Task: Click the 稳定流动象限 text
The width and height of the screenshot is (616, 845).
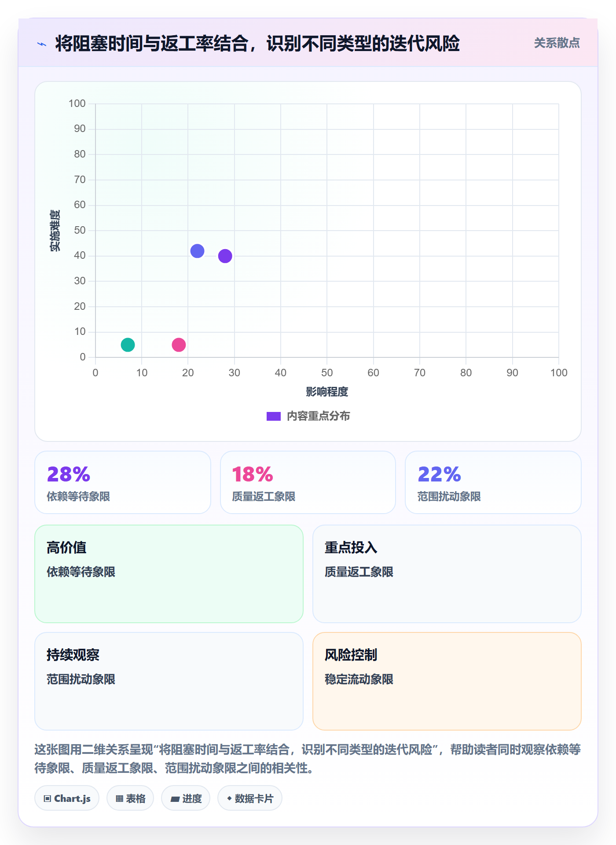Action: click(x=359, y=680)
